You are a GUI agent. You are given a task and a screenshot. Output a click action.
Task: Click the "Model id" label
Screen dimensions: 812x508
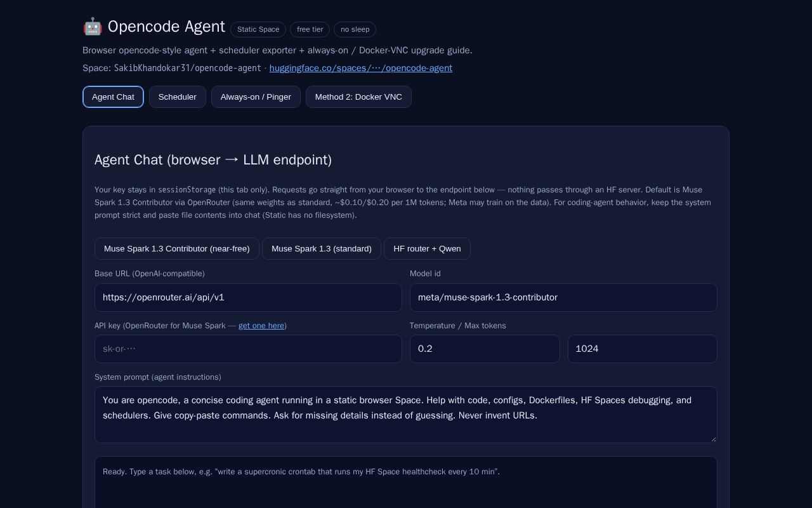425,274
